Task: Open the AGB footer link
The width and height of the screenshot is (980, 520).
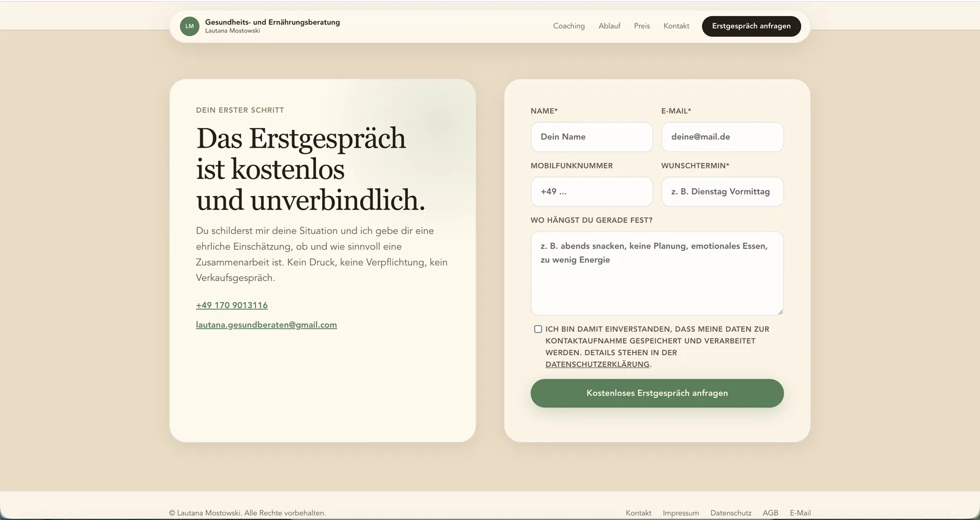Action: [771, 513]
